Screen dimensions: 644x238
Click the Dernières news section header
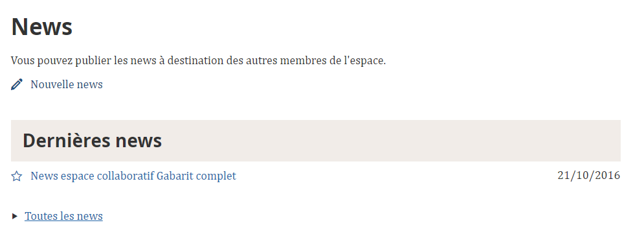(x=92, y=141)
